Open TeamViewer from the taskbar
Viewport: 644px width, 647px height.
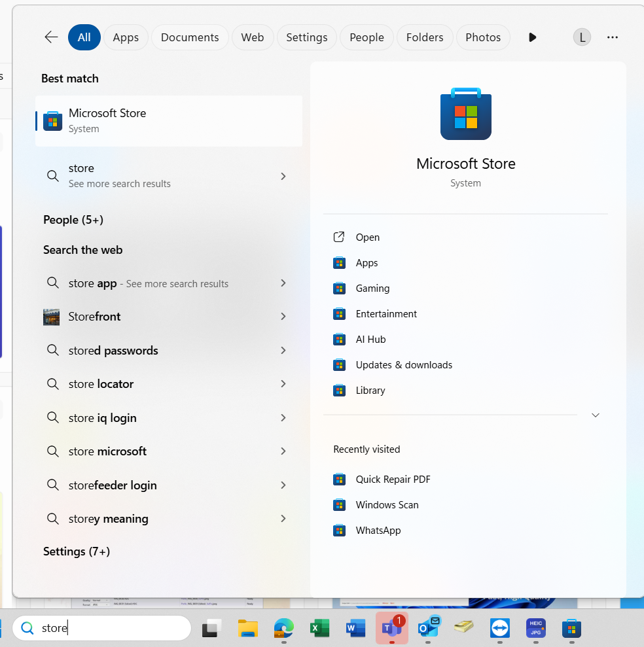tap(500, 629)
